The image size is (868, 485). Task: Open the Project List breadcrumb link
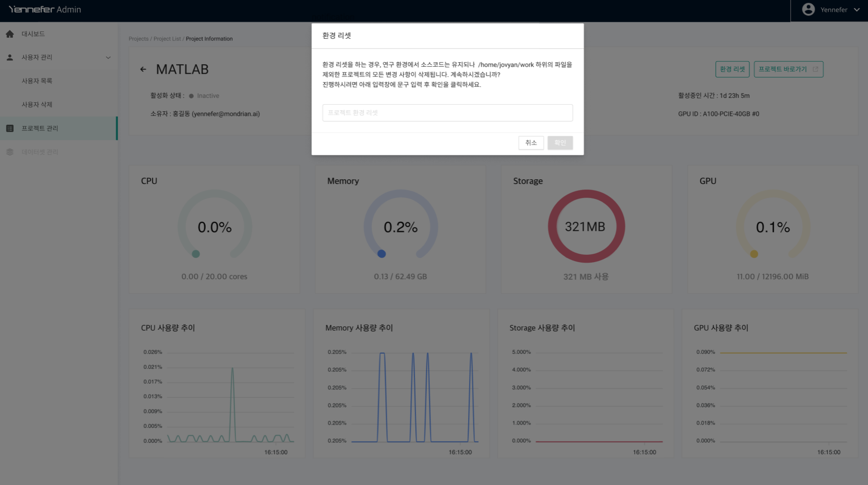point(167,39)
